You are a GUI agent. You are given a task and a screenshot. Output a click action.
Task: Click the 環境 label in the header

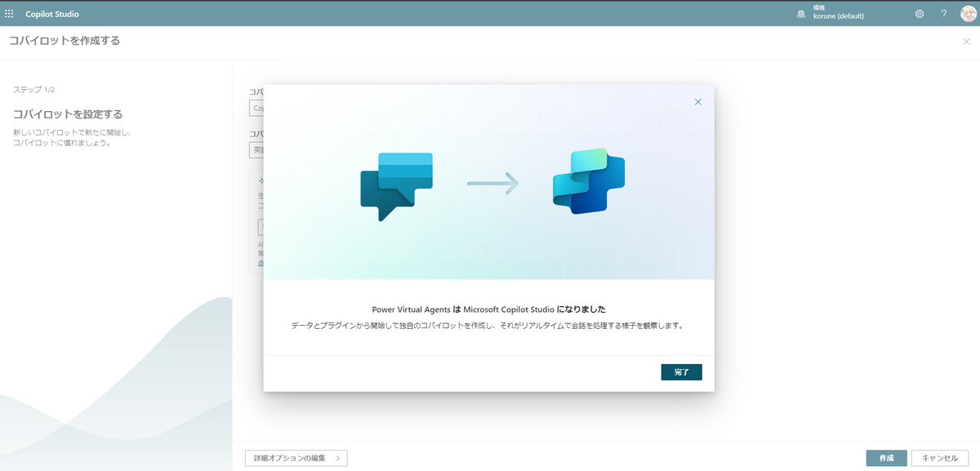819,9
